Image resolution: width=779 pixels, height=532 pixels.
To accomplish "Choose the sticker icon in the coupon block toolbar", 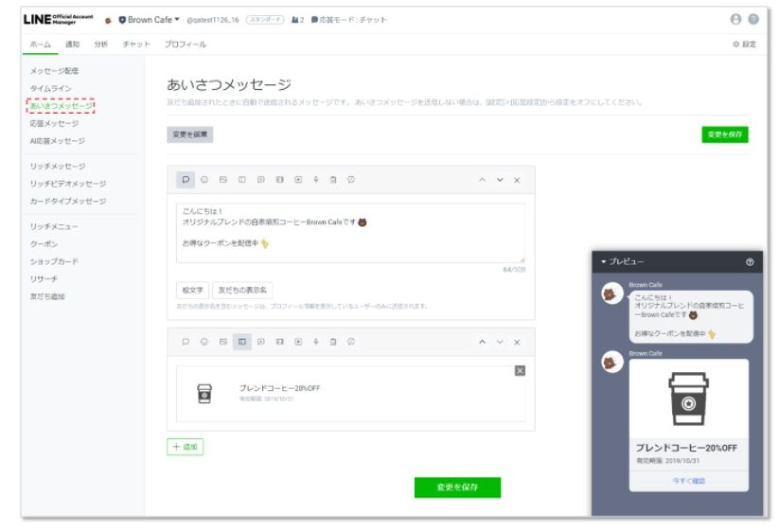I will tap(204, 342).
